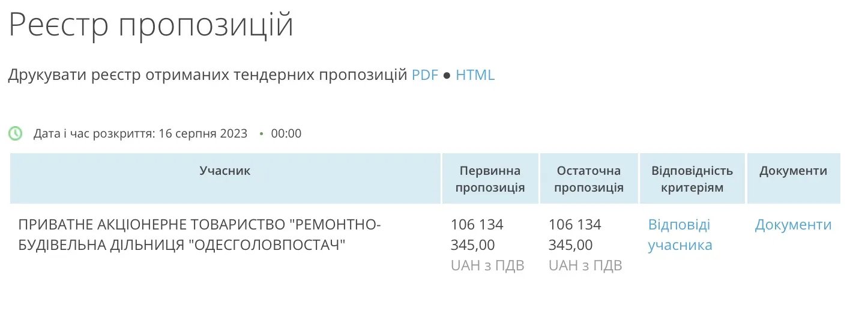Click the disclosure time 00:00

pos(286,133)
